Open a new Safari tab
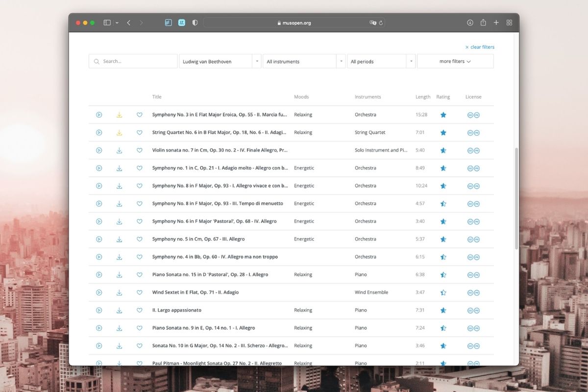Image resolution: width=588 pixels, height=392 pixels. [496, 23]
